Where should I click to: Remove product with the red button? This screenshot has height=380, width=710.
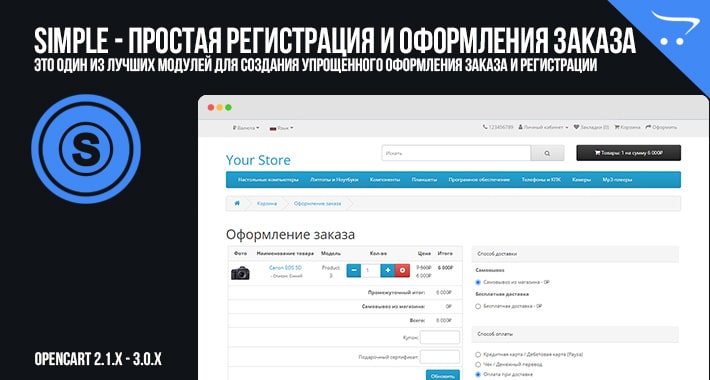[403, 270]
